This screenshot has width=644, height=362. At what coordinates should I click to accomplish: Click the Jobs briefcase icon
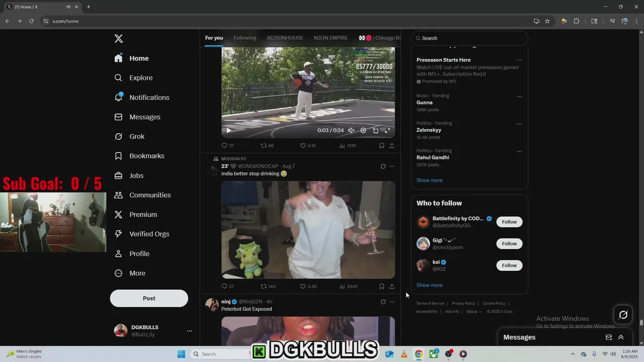click(x=118, y=175)
